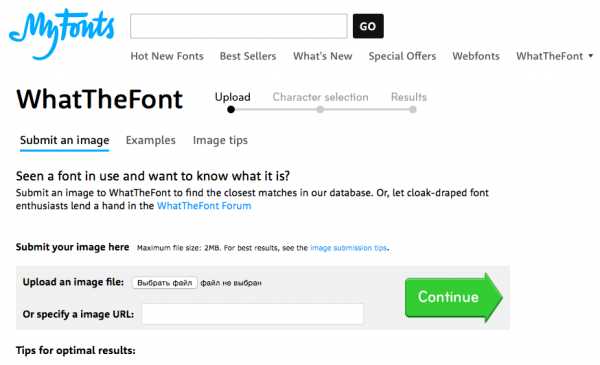Click the Submit your image here label
The height and width of the screenshot is (365, 600).
pyautogui.click(x=72, y=247)
